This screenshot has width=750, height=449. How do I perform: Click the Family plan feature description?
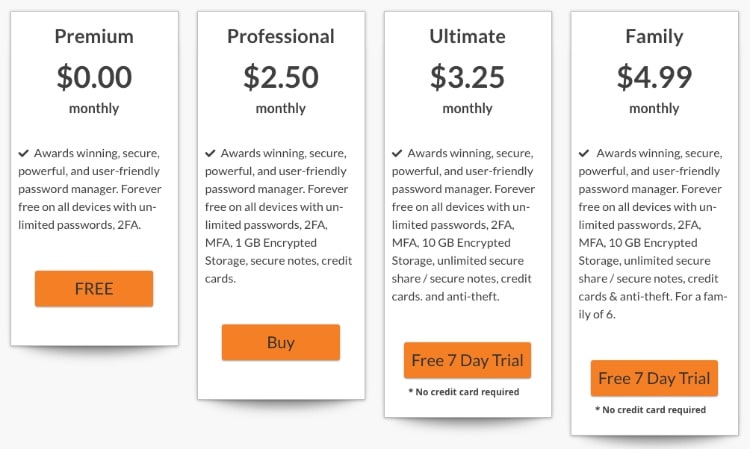653,234
